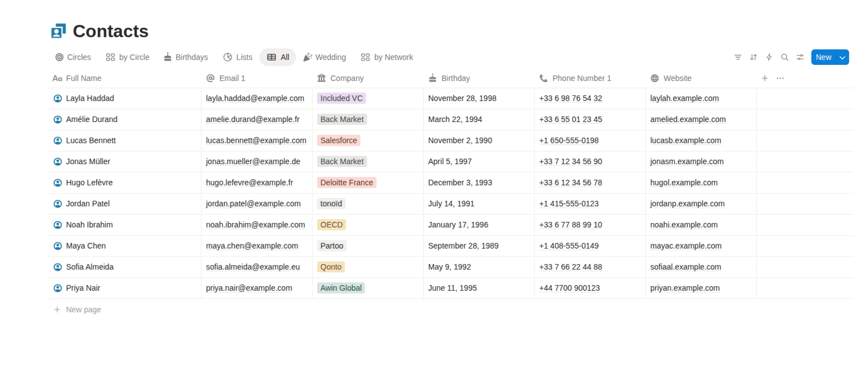Screen dimensions: 868x385
Task: Expand the New button dropdown chevron
Action: tap(843, 57)
